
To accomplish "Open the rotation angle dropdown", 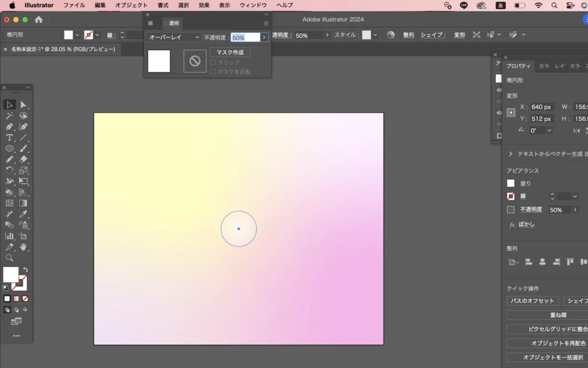I will (550, 131).
